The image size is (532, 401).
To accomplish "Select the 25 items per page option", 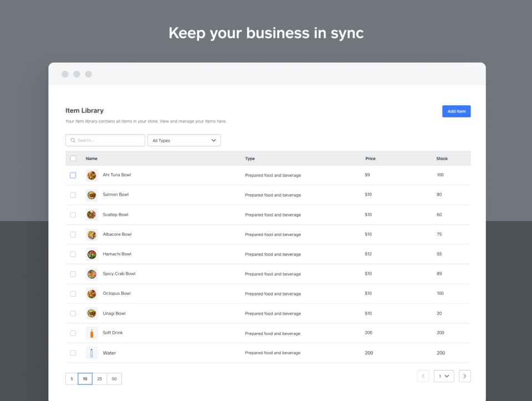I will 99,378.
